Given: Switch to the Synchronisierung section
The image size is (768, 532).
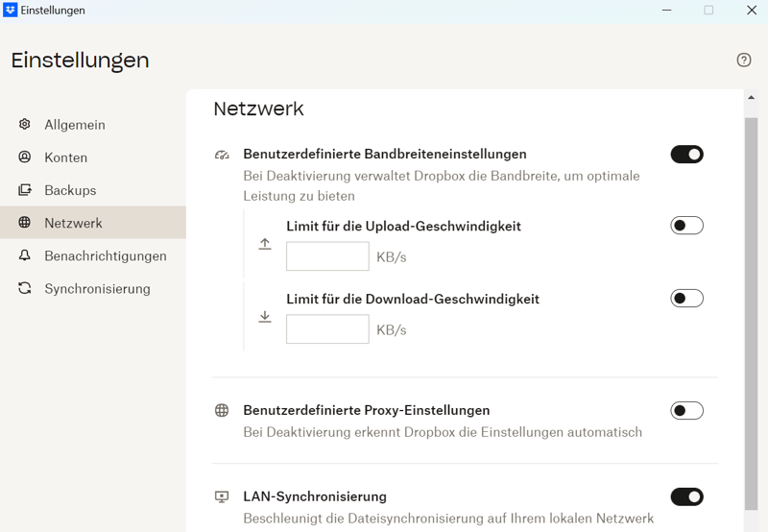Looking at the screenshot, I should point(97,288).
